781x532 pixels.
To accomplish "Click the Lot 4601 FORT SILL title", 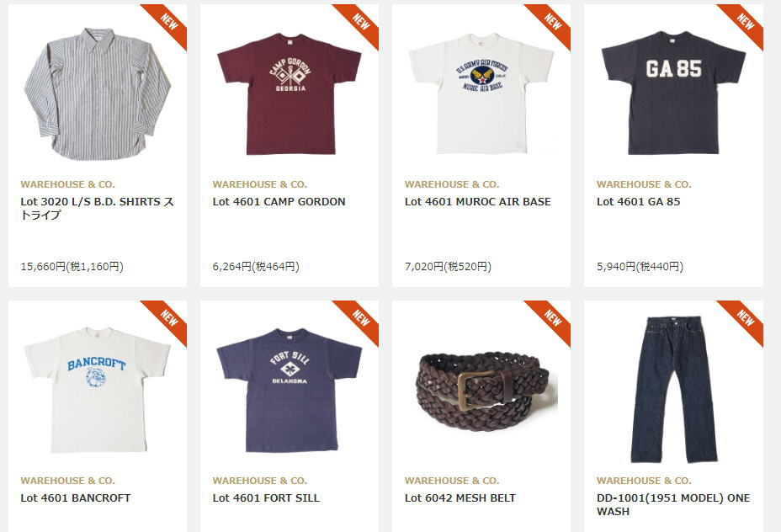I will [266, 498].
